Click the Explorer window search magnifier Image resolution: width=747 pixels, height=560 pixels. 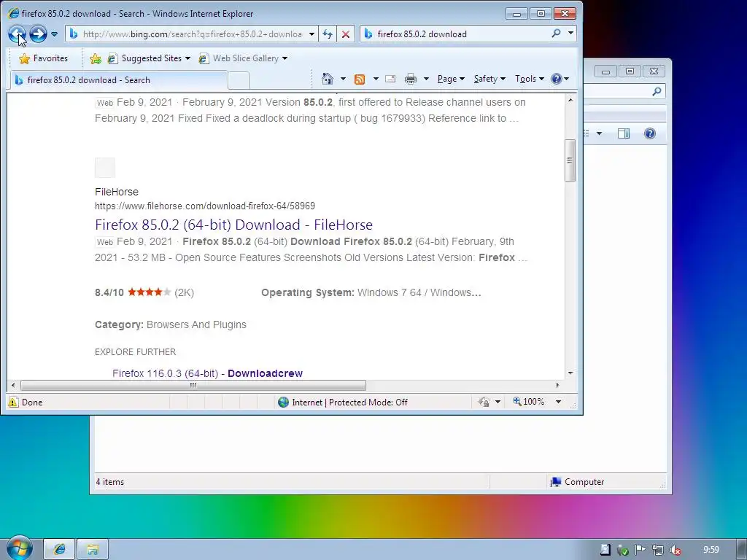coord(657,91)
